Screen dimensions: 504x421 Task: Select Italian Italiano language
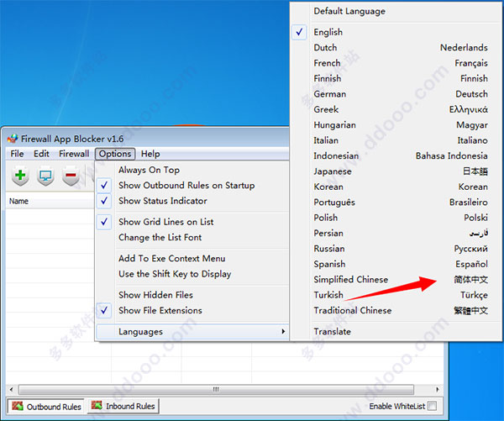point(396,140)
